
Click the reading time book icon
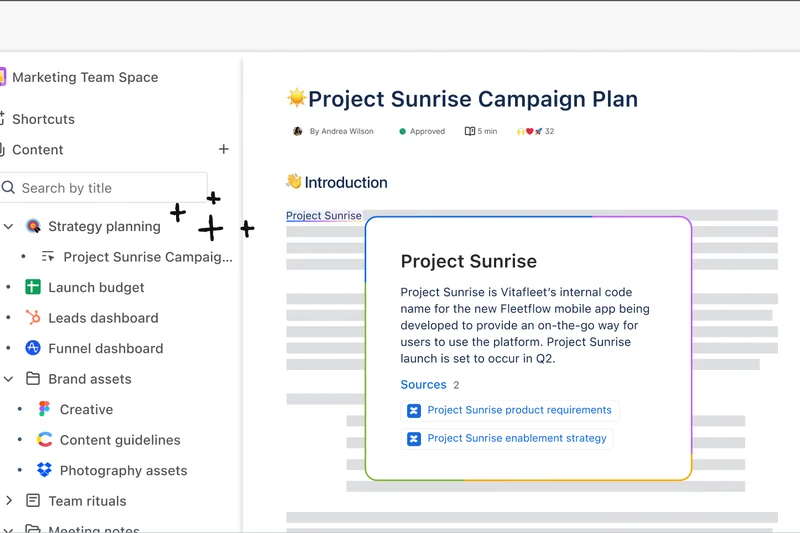(x=470, y=131)
